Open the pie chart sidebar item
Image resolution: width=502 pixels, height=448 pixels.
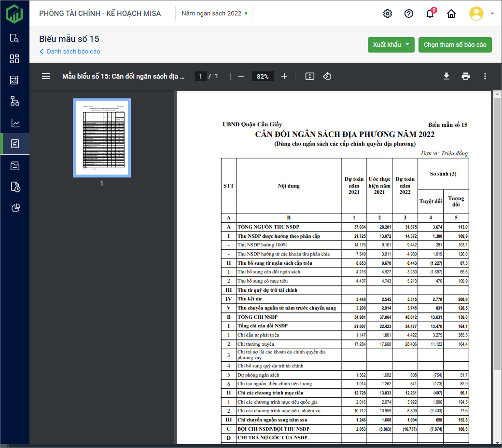(14, 208)
